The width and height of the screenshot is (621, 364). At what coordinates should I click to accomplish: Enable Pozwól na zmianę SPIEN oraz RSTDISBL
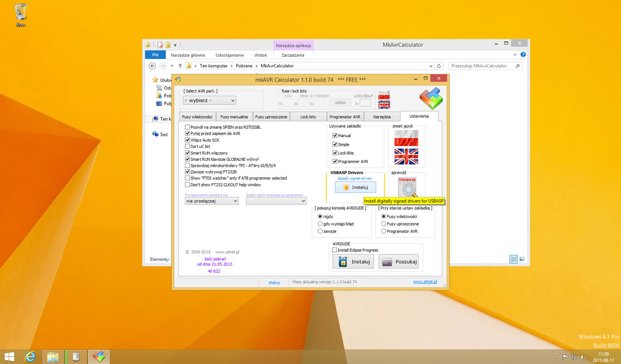pyautogui.click(x=187, y=127)
